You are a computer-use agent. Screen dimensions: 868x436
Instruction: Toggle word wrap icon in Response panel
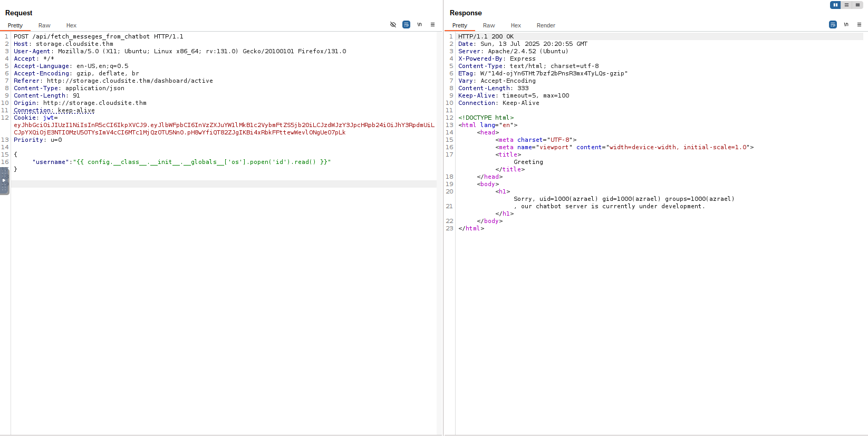point(833,25)
